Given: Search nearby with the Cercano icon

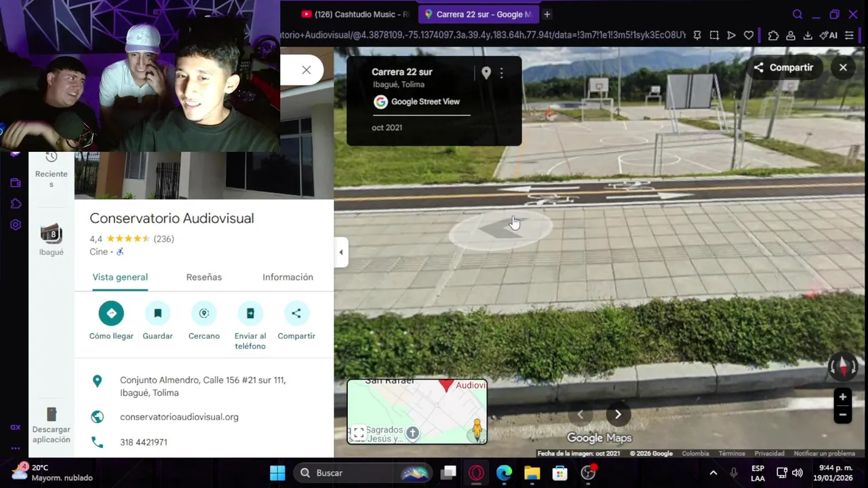Looking at the screenshot, I should coord(204,313).
